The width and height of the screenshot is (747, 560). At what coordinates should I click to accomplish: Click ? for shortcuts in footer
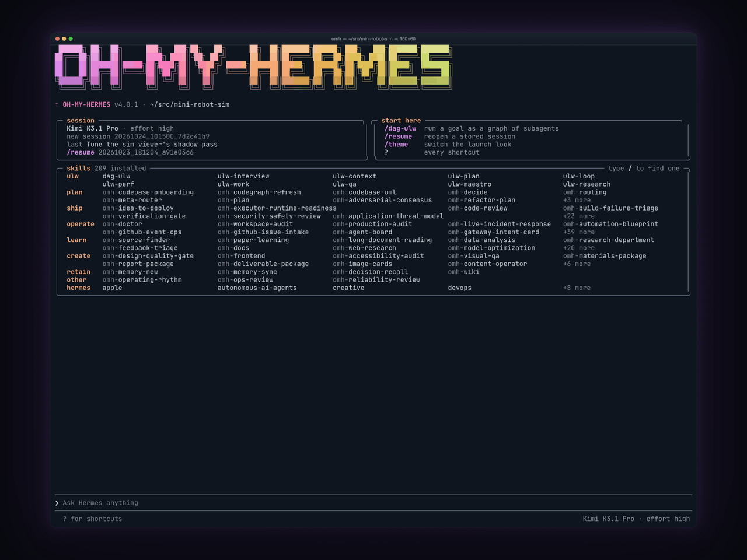point(92,519)
